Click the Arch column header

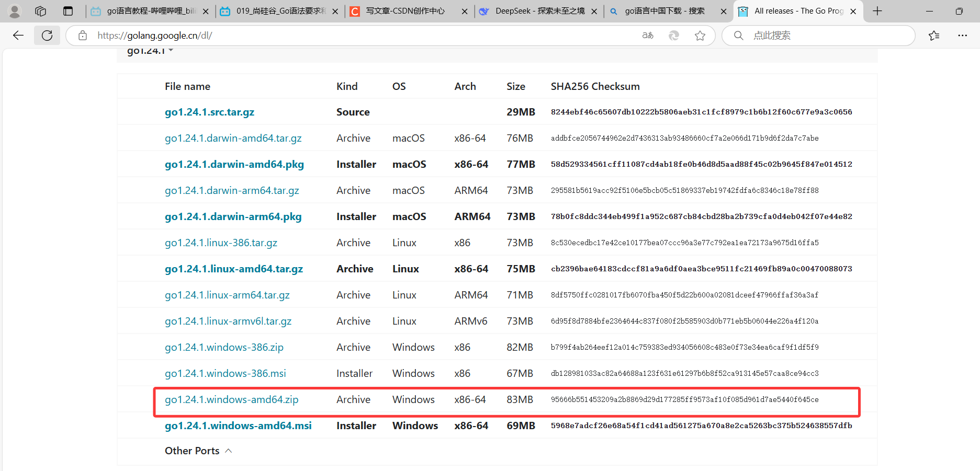click(465, 86)
